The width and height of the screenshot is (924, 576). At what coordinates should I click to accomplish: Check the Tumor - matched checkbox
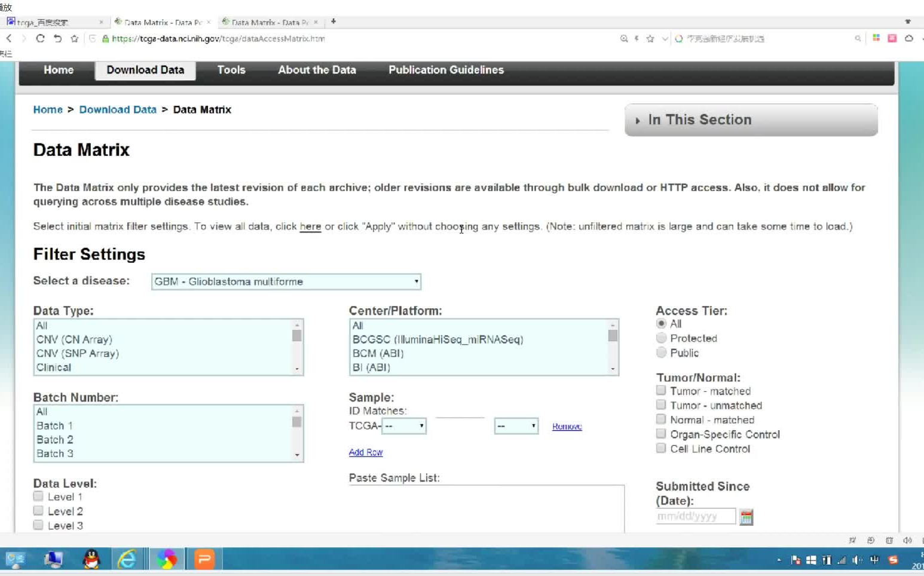coord(661,390)
